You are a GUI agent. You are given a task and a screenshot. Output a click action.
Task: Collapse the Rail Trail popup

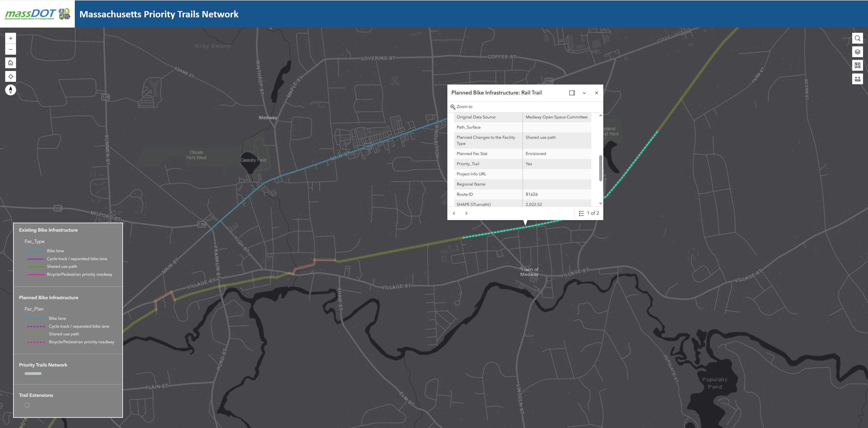584,93
